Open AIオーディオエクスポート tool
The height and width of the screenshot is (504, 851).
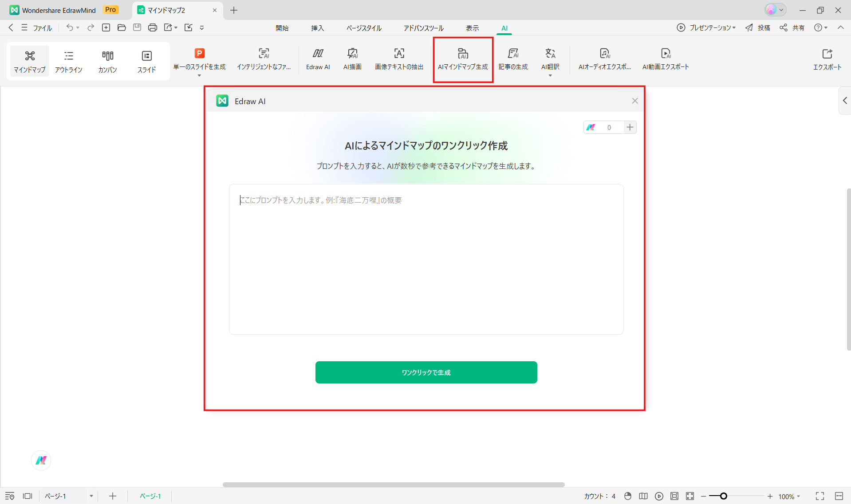[x=605, y=59]
